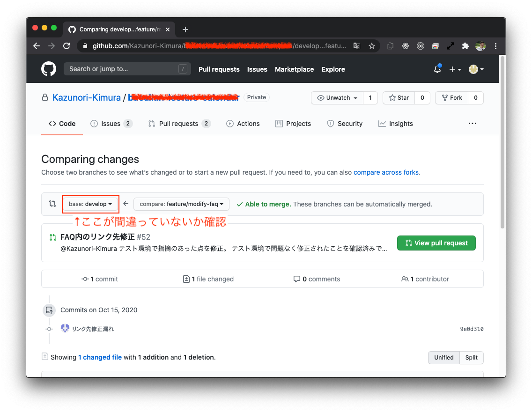This screenshot has height=412, width=532.
Task: Star the repository
Action: point(399,98)
